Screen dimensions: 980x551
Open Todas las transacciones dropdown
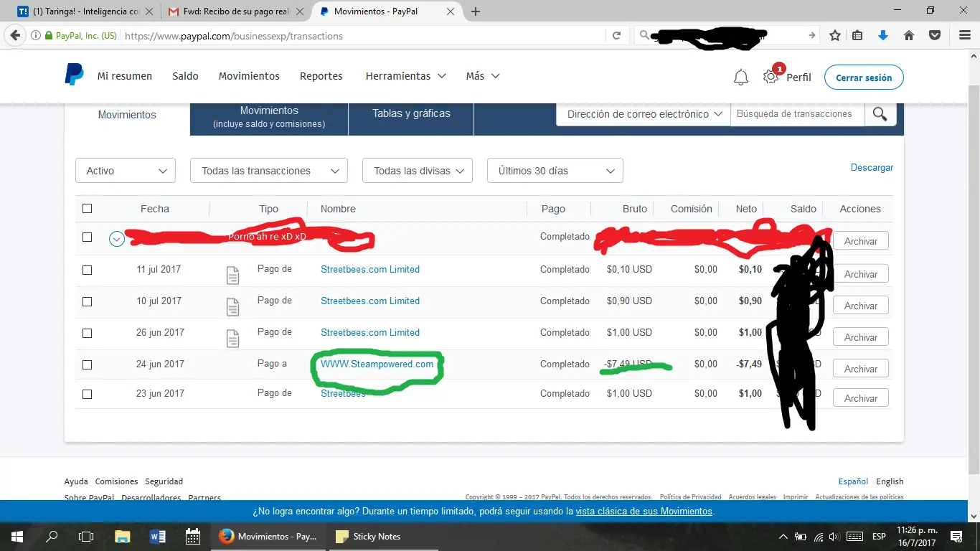click(269, 171)
